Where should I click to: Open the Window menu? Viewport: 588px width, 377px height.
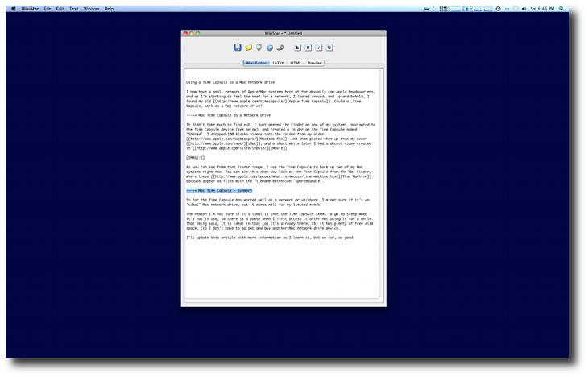pos(91,9)
